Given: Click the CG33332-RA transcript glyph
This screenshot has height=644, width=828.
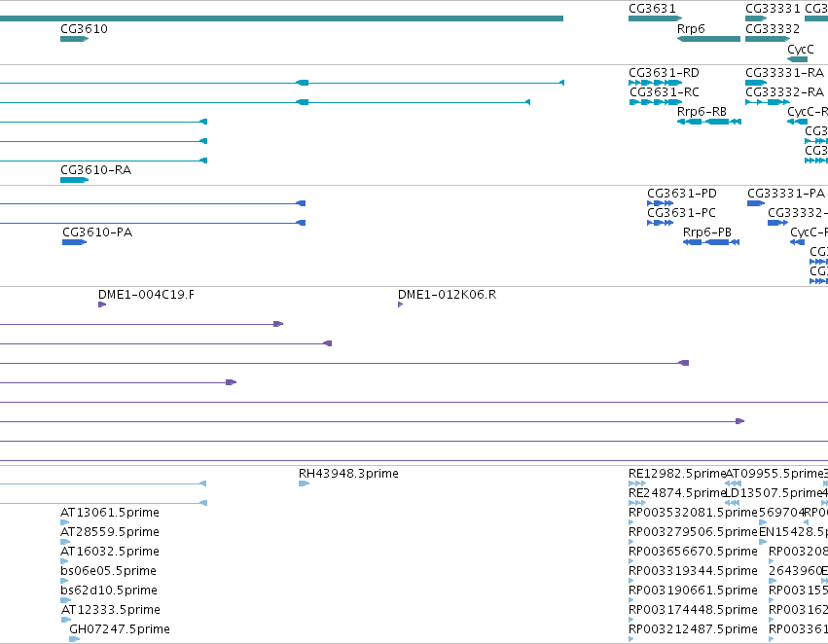Looking at the screenshot, I should 768,102.
